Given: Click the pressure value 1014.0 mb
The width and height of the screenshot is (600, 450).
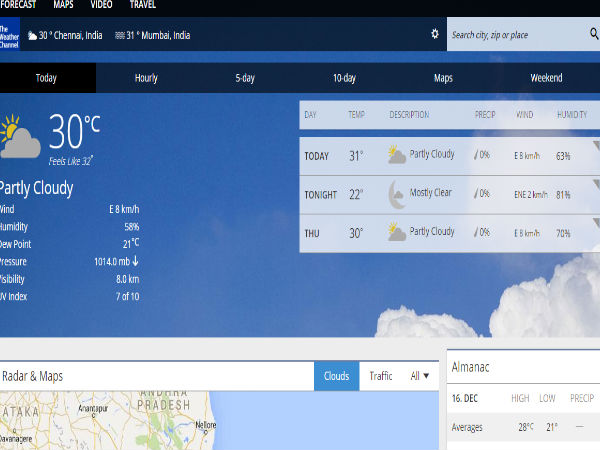Looking at the screenshot, I should (112, 261).
